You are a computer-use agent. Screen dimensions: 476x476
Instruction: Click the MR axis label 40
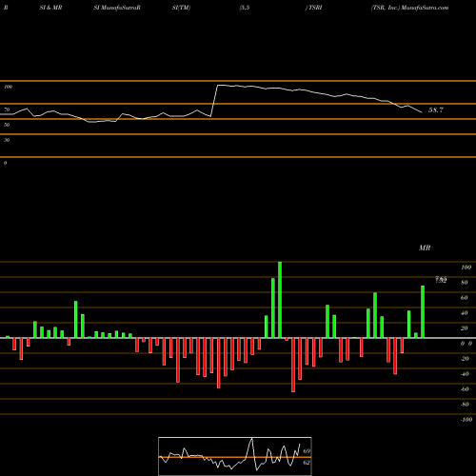pos(465,313)
